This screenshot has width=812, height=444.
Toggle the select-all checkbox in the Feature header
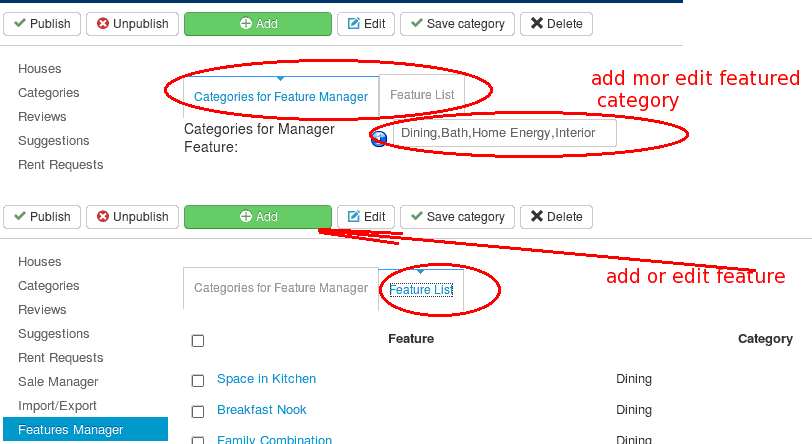(198, 341)
